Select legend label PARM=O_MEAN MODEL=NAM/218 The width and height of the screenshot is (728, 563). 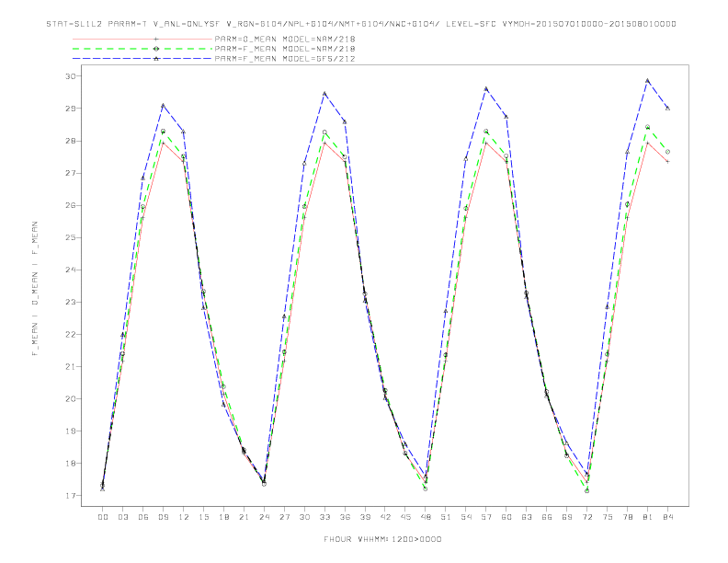click(x=285, y=39)
